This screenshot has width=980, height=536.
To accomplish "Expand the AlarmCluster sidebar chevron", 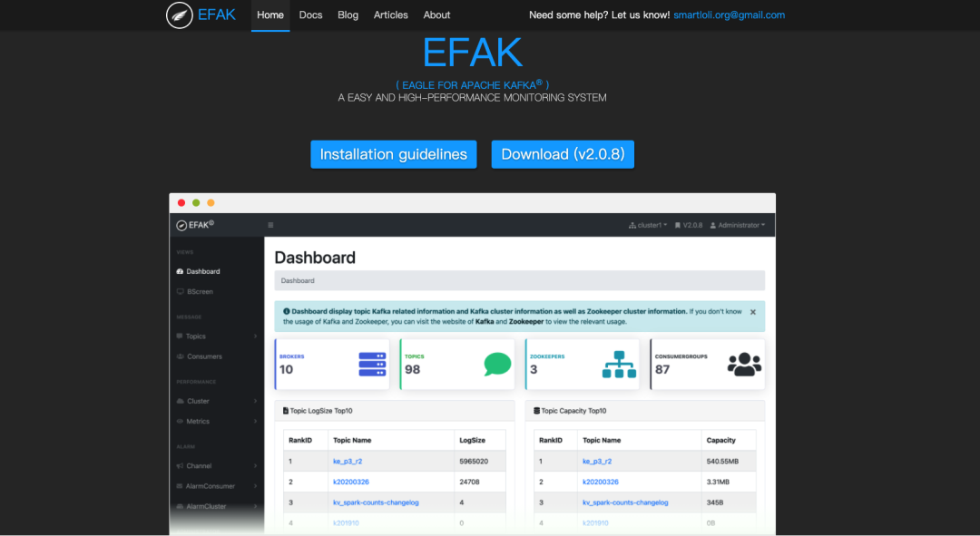I will click(256, 507).
